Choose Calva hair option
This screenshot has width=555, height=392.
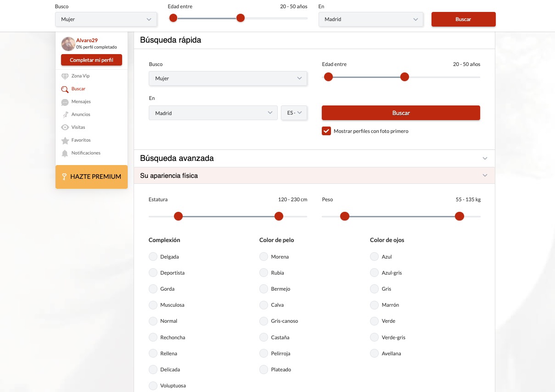click(x=263, y=305)
